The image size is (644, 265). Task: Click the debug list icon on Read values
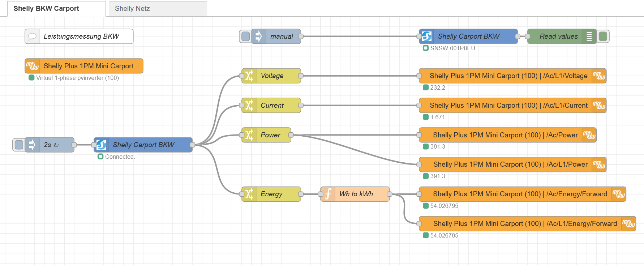coord(589,37)
